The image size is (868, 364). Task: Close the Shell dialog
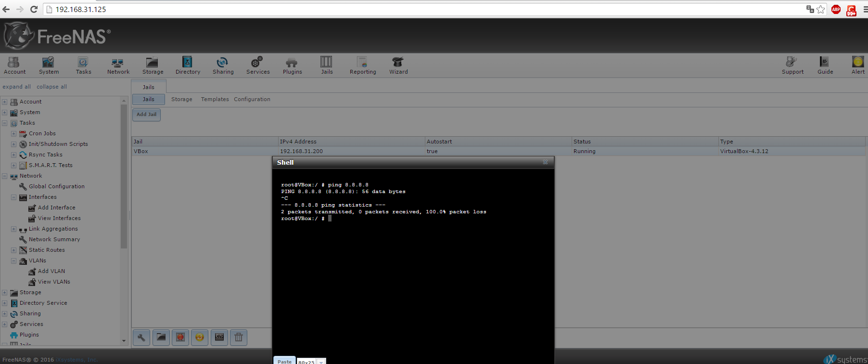tap(545, 162)
